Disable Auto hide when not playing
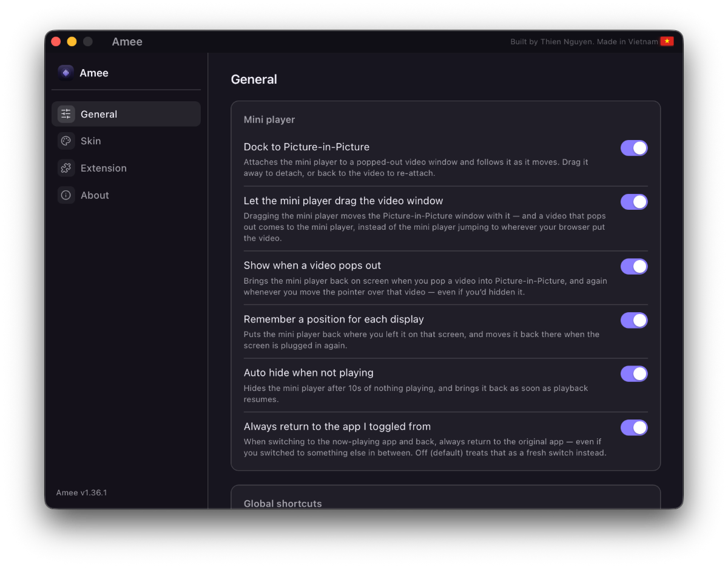The width and height of the screenshot is (728, 568). [x=634, y=374]
